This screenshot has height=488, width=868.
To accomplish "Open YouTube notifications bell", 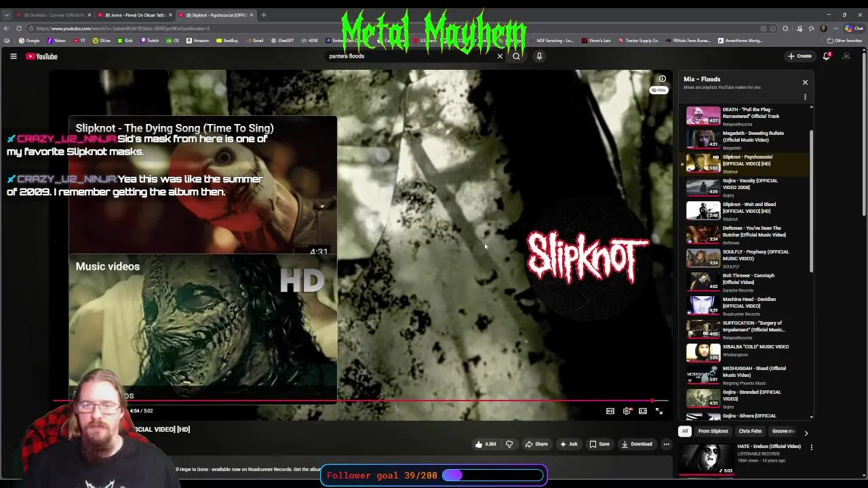I will coord(826,56).
